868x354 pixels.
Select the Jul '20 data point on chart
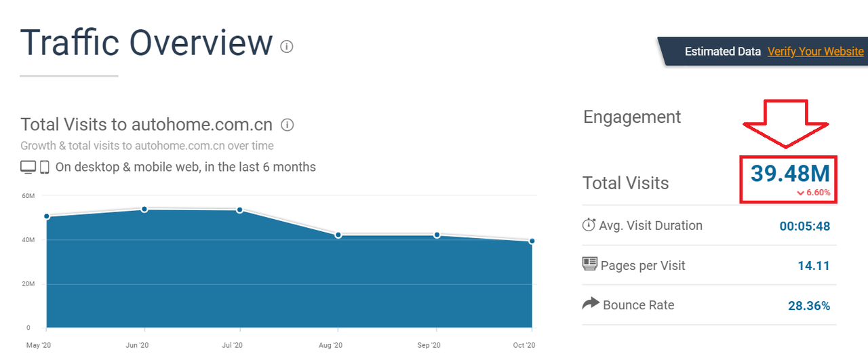coord(240,210)
